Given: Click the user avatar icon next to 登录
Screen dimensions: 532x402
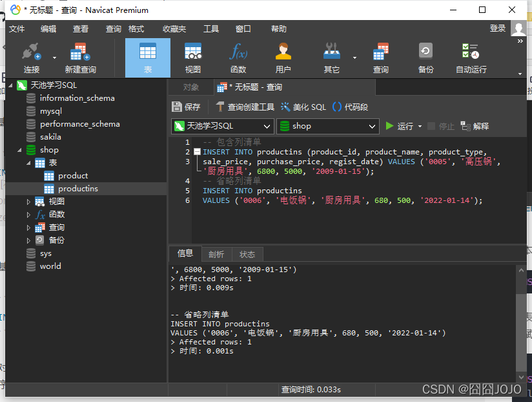Looking at the screenshot, I should click(x=518, y=29).
